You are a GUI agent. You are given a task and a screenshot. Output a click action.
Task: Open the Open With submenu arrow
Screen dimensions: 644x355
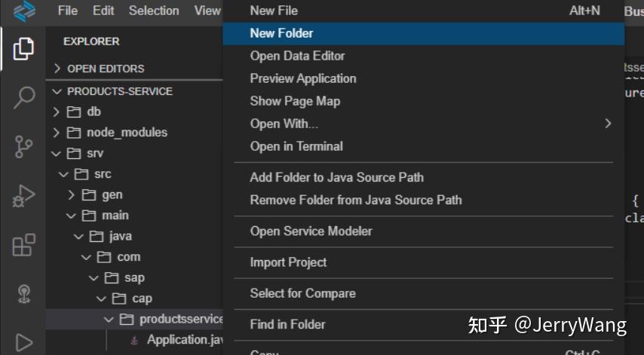pyautogui.click(x=608, y=124)
